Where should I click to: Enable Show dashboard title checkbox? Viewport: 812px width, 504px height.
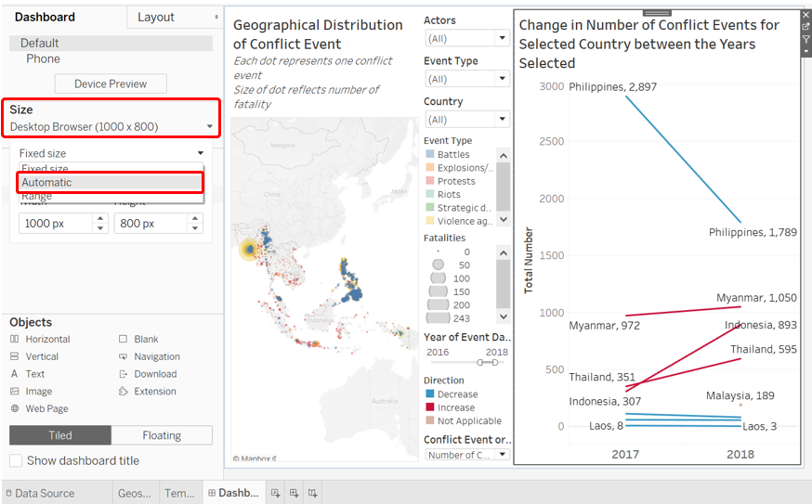point(16,460)
